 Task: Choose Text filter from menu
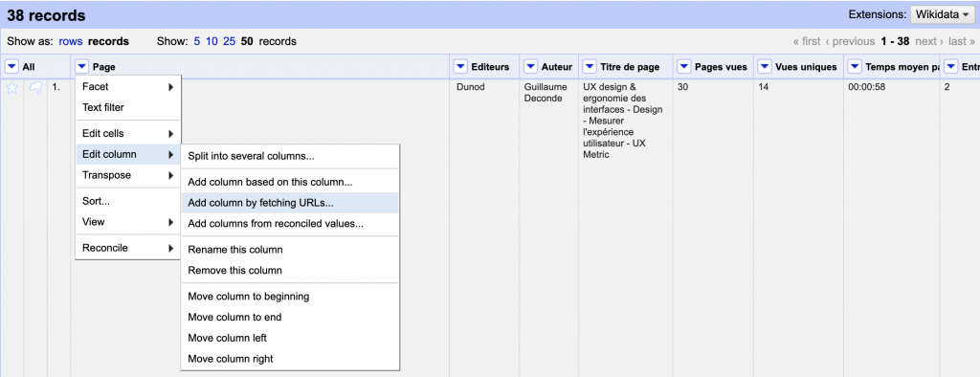128,107
